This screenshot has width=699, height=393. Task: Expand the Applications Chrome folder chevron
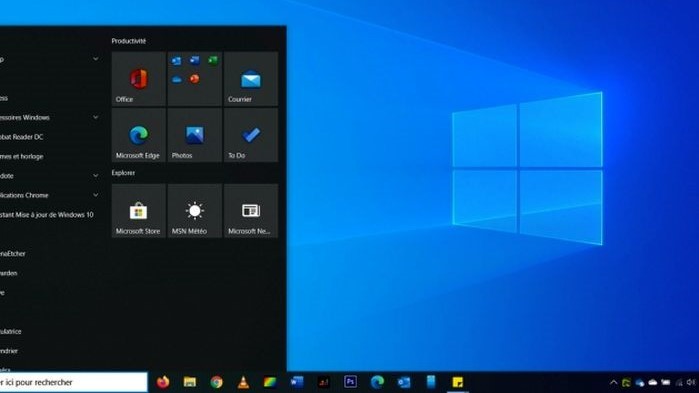(96, 195)
